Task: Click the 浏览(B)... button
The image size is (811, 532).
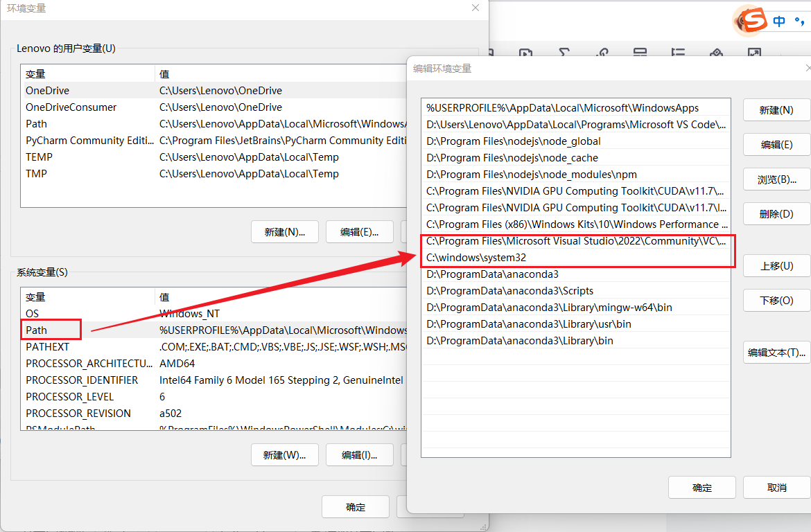Action: tap(776, 179)
